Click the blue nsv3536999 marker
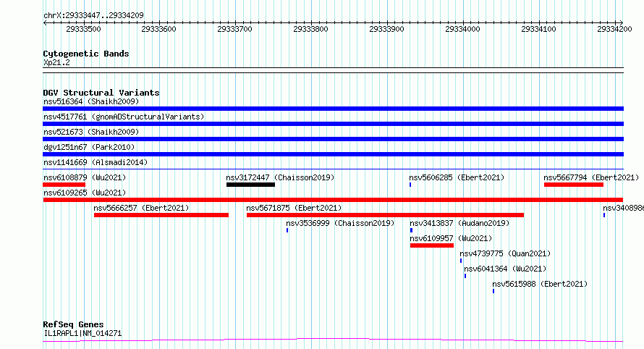644x349 pixels. tap(287, 230)
